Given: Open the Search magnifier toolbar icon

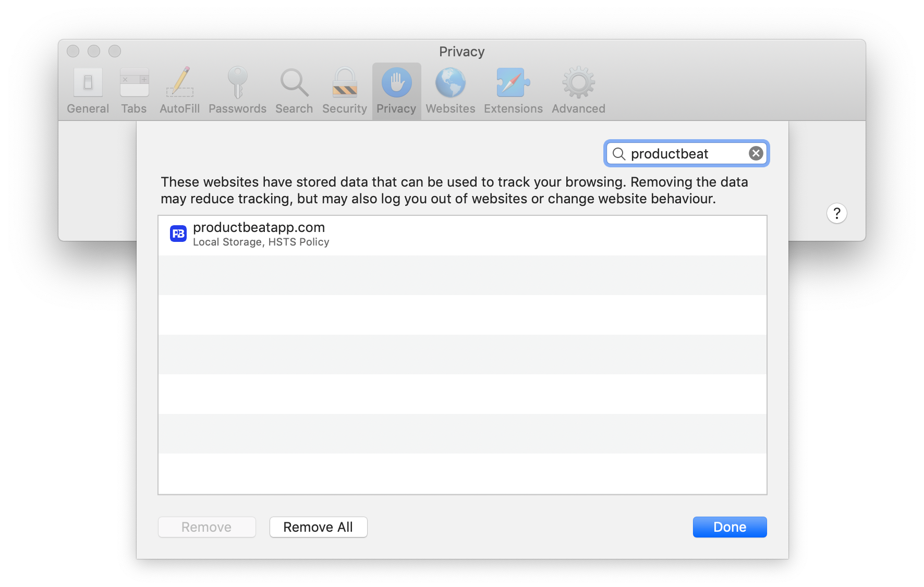Looking at the screenshot, I should point(294,82).
